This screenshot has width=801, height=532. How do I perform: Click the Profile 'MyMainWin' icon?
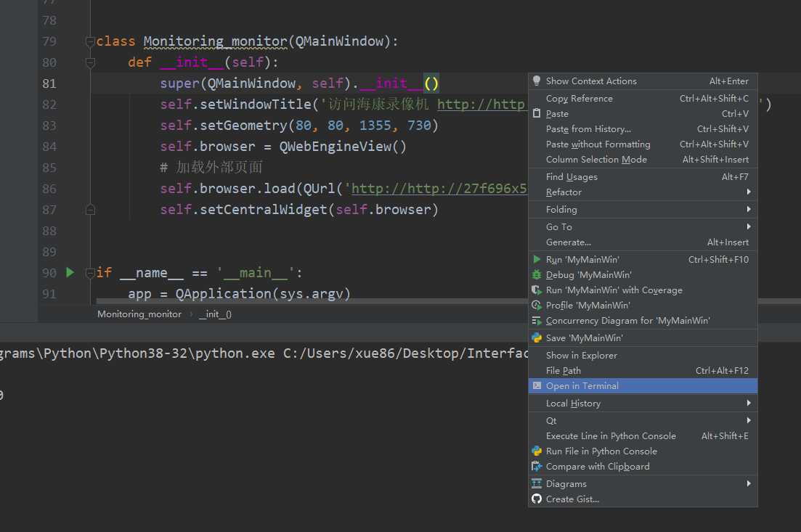537,306
